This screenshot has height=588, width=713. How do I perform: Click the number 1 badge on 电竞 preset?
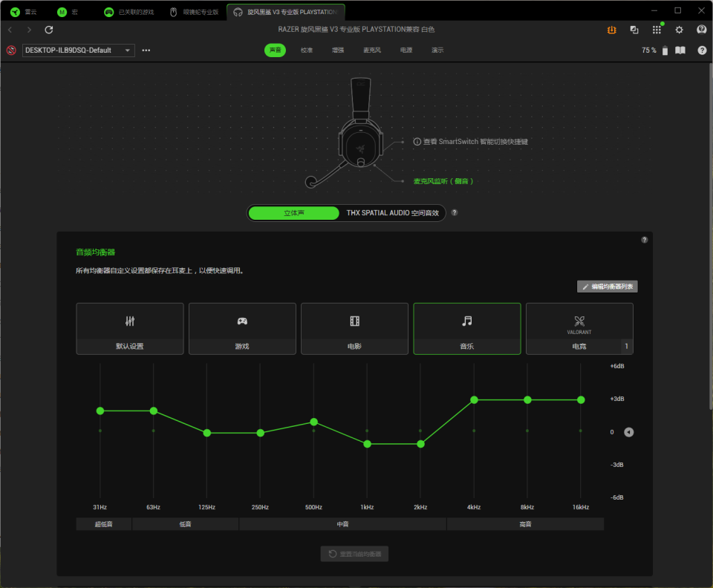coord(627,346)
